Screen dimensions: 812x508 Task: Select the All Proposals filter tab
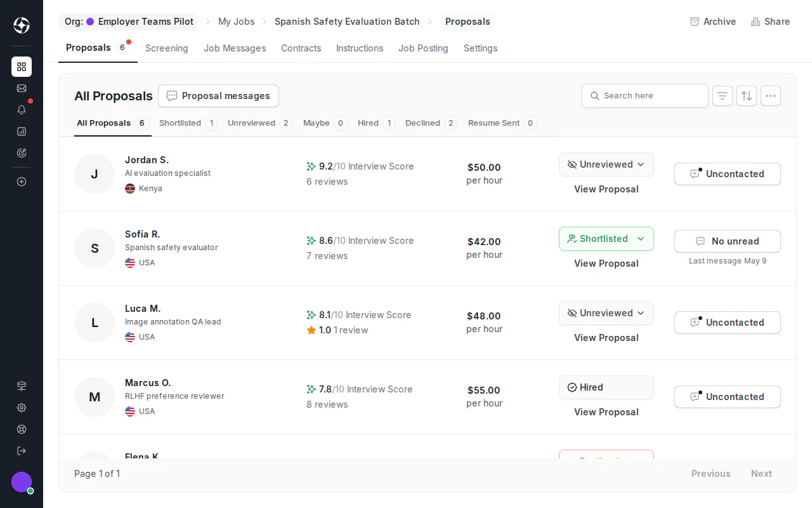coord(112,123)
